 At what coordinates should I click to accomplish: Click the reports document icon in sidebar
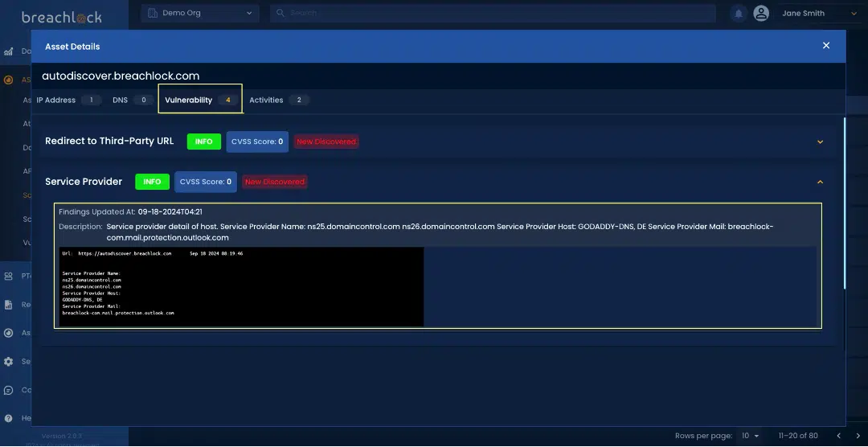point(8,305)
